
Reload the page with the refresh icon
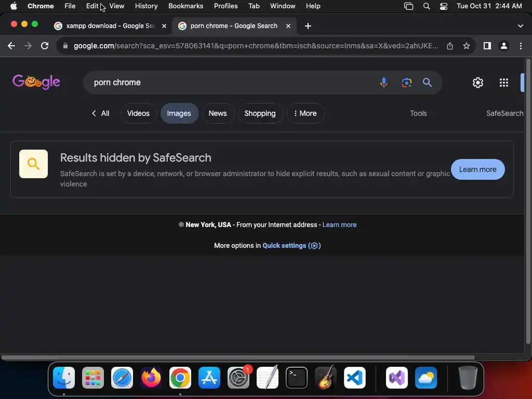45,46
